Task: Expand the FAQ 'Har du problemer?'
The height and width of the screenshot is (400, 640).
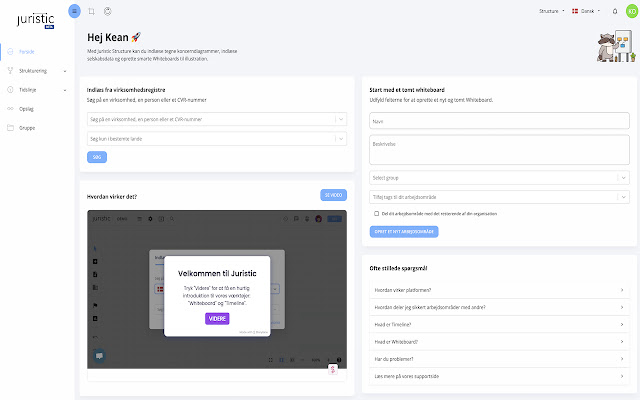Action: click(x=499, y=359)
